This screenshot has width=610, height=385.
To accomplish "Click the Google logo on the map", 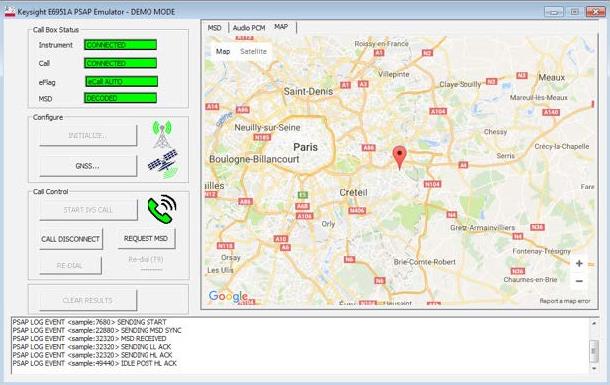I will pos(228,296).
